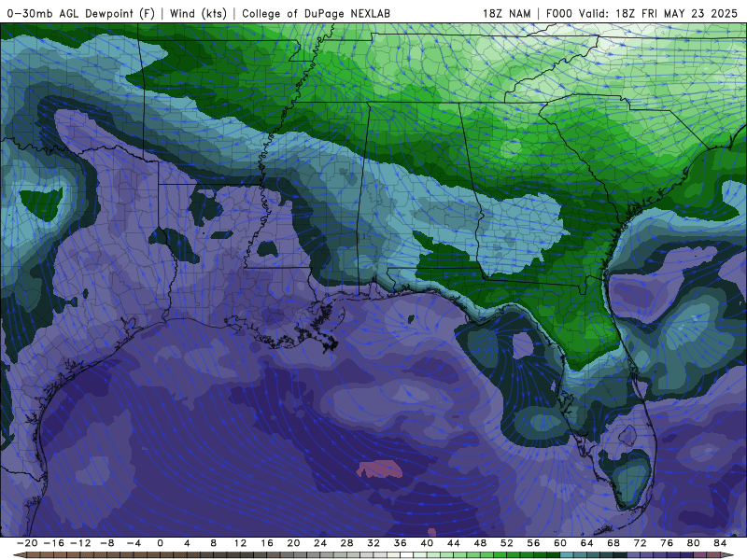This screenshot has width=747, height=560.
Task: Click the -20 value on the color scale
Action: [27, 543]
